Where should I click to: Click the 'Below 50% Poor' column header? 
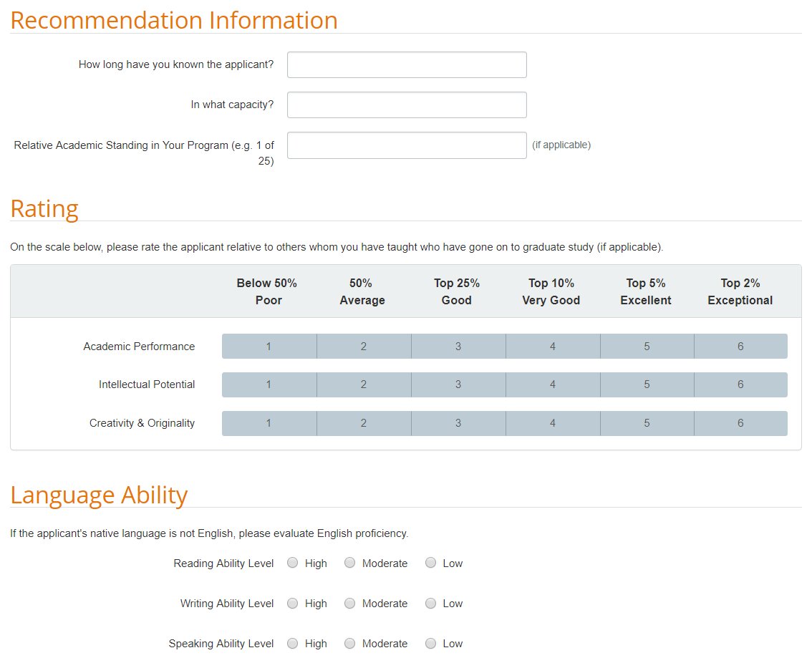[x=267, y=291]
